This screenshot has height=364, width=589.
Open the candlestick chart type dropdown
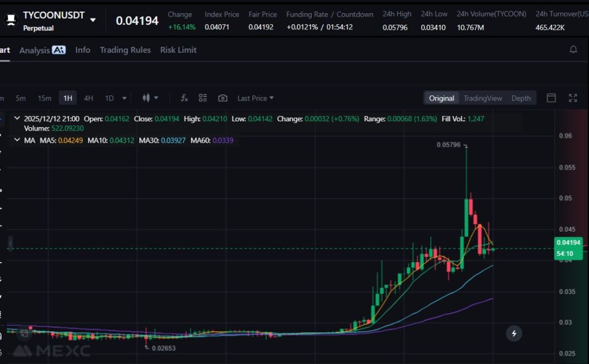150,98
